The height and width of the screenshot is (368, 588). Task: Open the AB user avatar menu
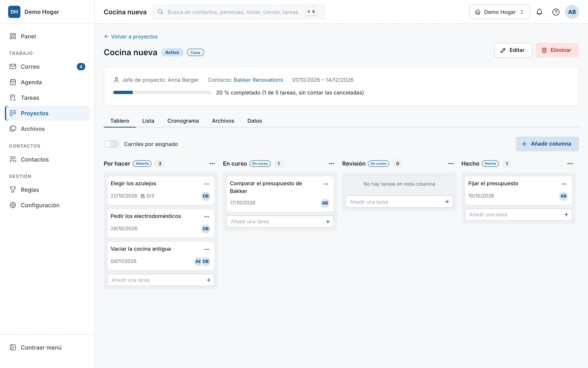pyautogui.click(x=572, y=12)
